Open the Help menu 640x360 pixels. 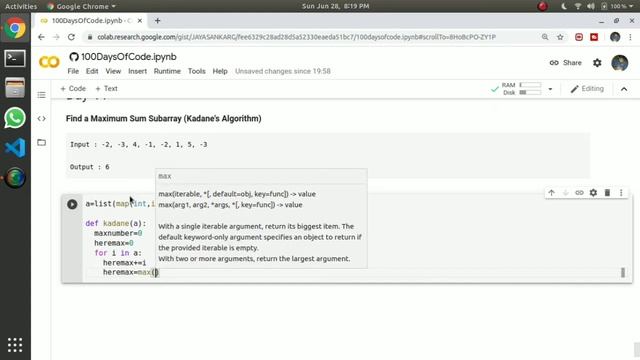pyautogui.click(x=220, y=71)
